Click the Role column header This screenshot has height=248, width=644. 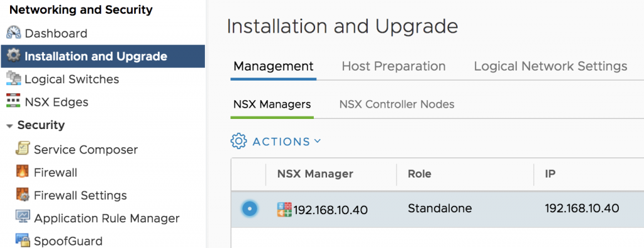tap(419, 174)
